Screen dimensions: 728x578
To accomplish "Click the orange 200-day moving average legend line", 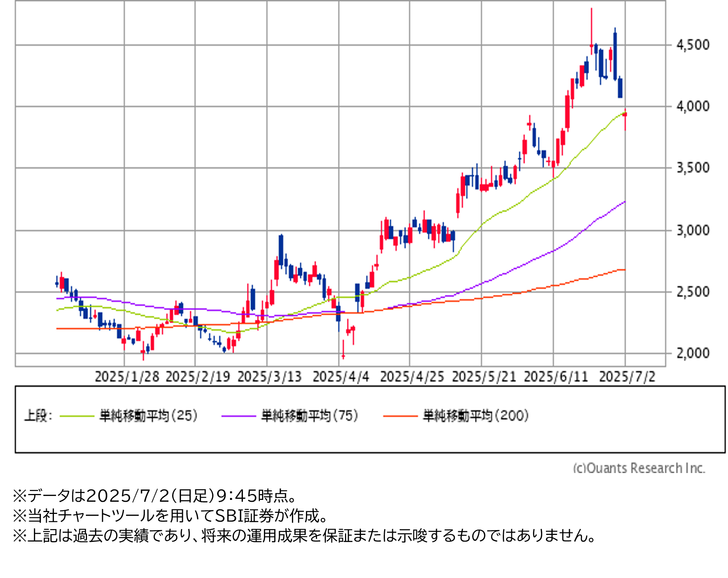I will (400, 416).
